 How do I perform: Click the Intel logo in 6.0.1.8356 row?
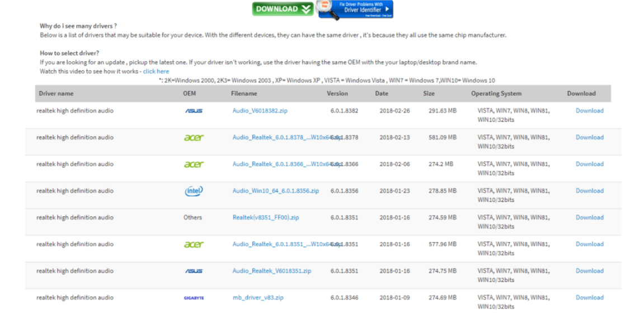[194, 191]
